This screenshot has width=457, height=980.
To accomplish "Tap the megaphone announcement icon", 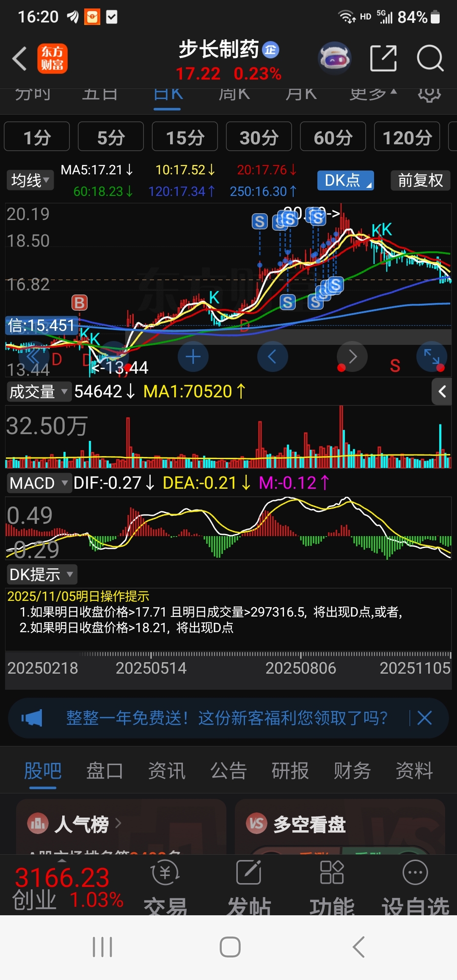I will [x=32, y=718].
